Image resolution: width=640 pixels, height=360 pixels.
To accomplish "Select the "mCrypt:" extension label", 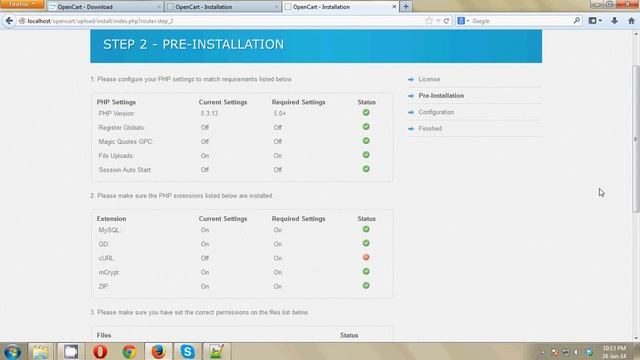I will [x=109, y=272].
